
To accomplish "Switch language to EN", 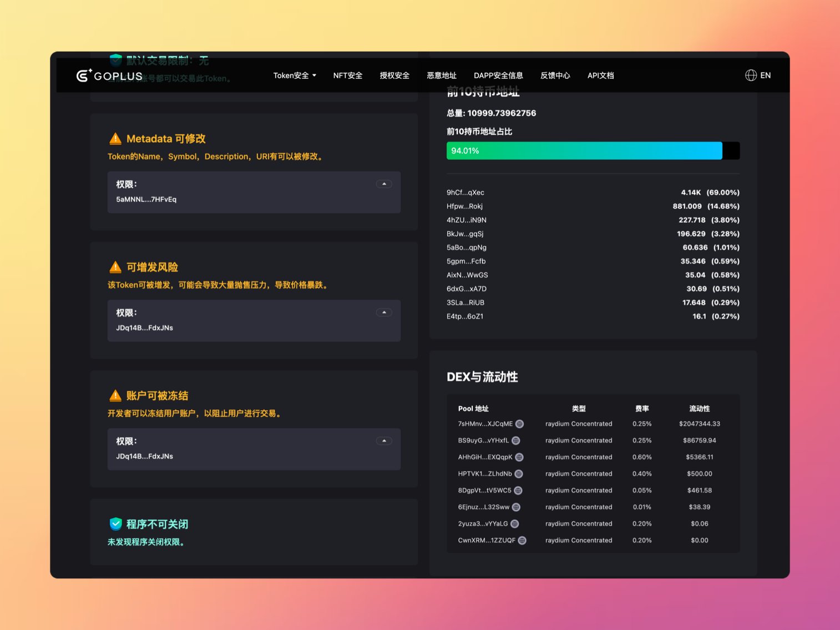I will [765, 75].
